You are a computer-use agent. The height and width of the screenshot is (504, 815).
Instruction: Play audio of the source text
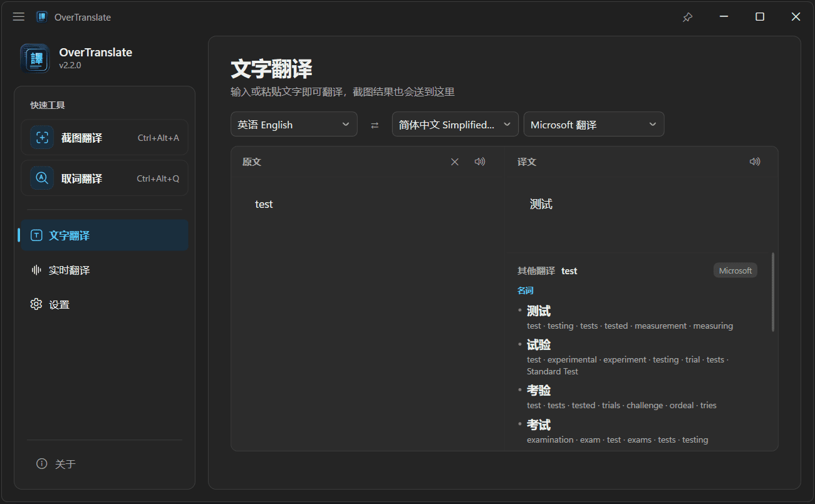click(480, 162)
